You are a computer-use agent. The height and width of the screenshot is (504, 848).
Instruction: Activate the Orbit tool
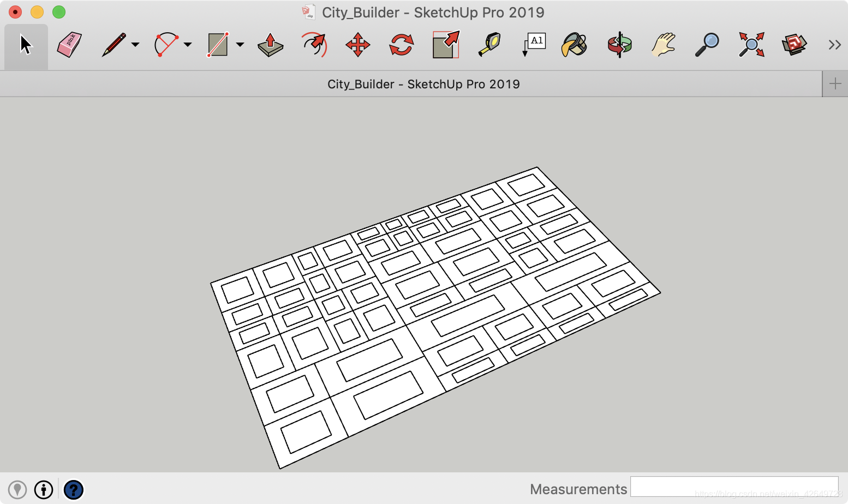pyautogui.click(x=619, y=45)
